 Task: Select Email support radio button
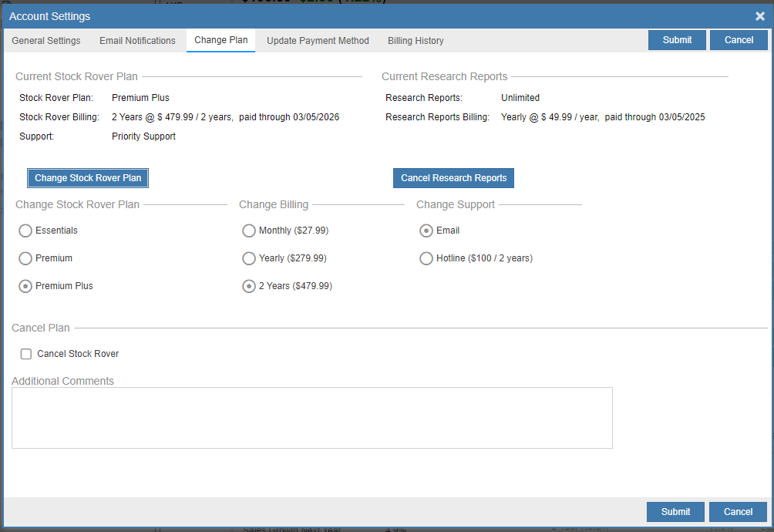tap(426, 231)
